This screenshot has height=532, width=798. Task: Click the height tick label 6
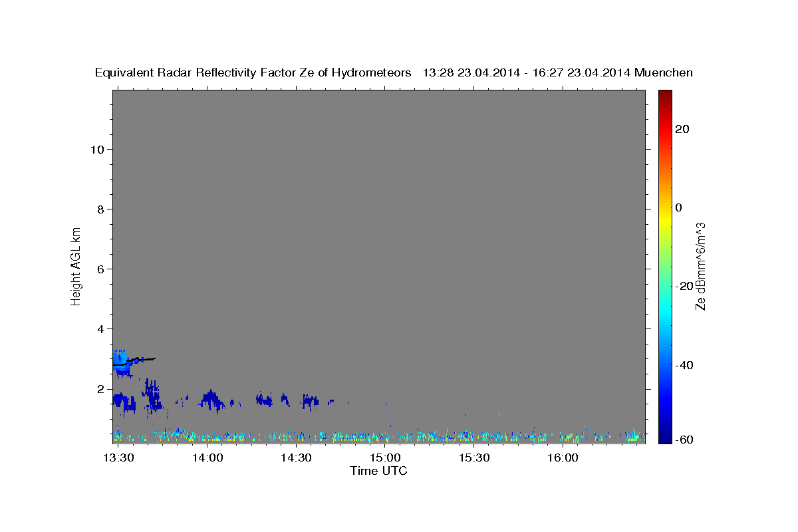(101, 269)
